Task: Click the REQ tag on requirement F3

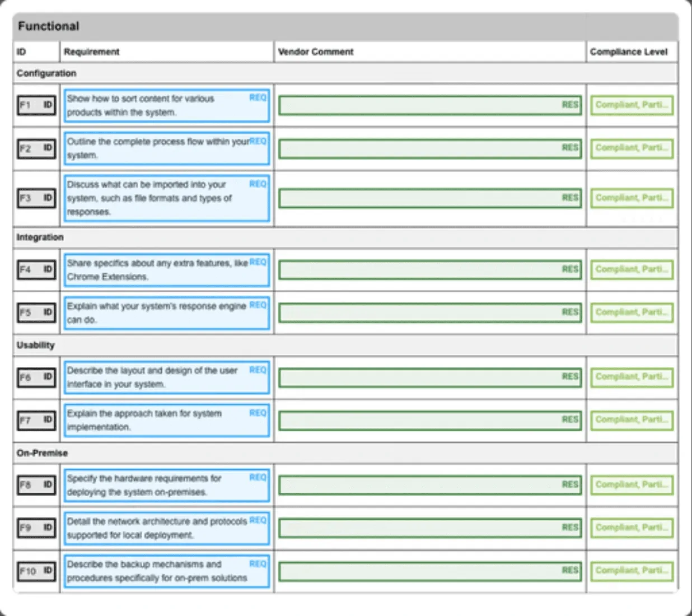Action: coord(258,184)
